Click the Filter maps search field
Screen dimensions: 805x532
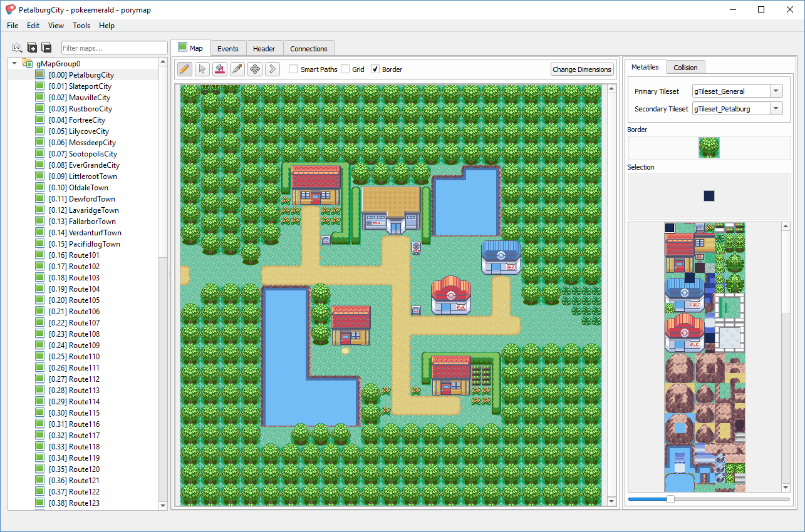(x=114, y=48)
